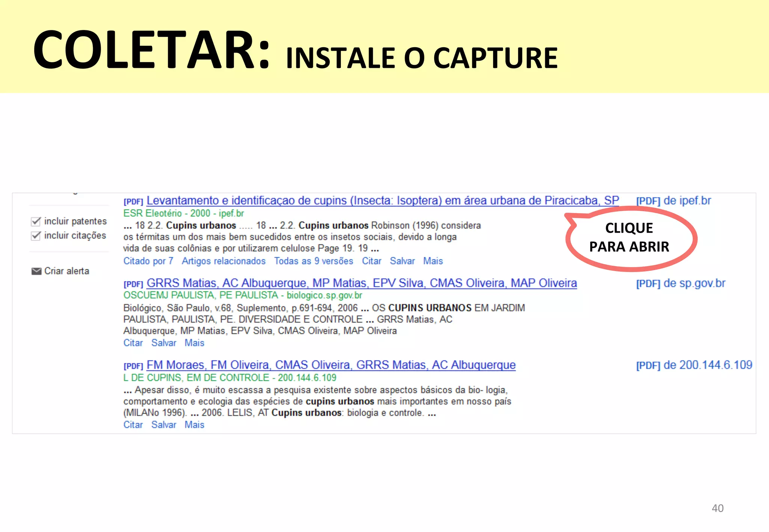Viewport: 769px width, 532px height.
Task: Open the '[PDF] de sp.gov.br' link
Action: [681, 283]
